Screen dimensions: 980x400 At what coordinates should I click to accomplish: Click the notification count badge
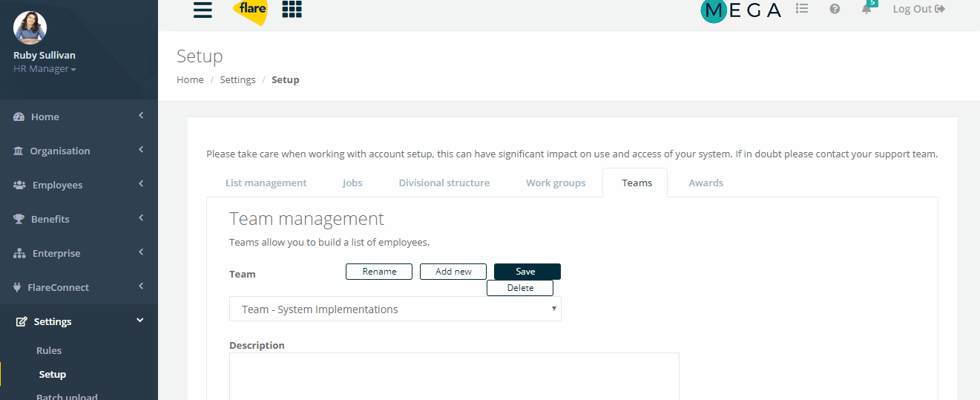[x=872, y=3]
